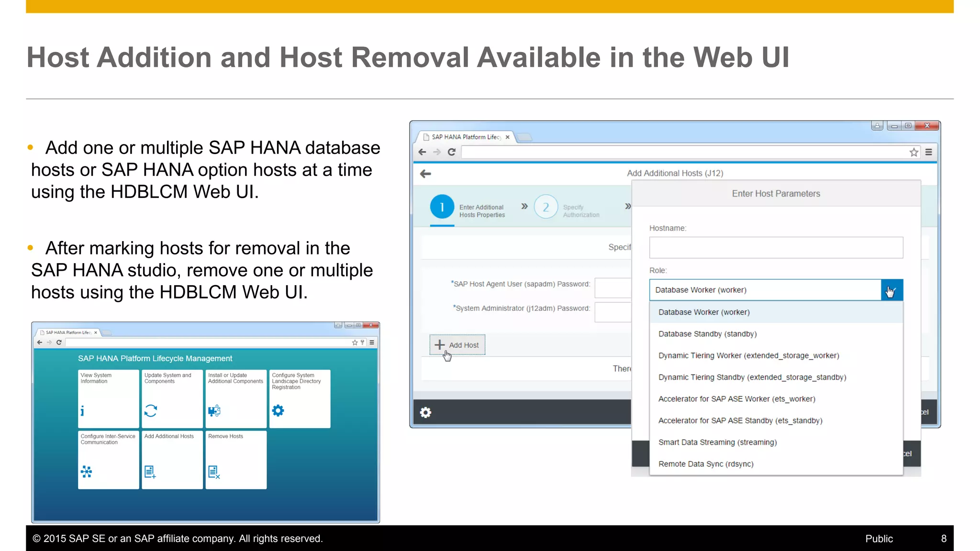Open Add Additional Hosts tile

coord(172,460)
